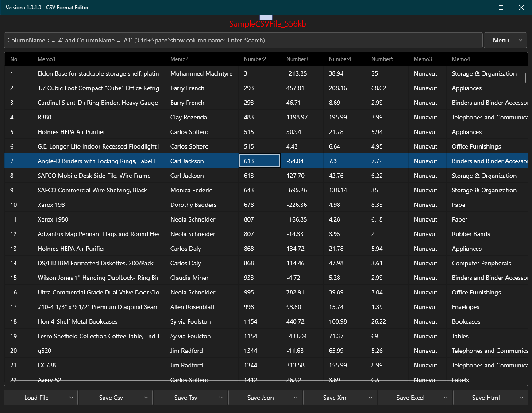The width and height of the screenshot is (532, 413).
Task: Expand the Menu dropdown arrow
Action: [520, 40]
